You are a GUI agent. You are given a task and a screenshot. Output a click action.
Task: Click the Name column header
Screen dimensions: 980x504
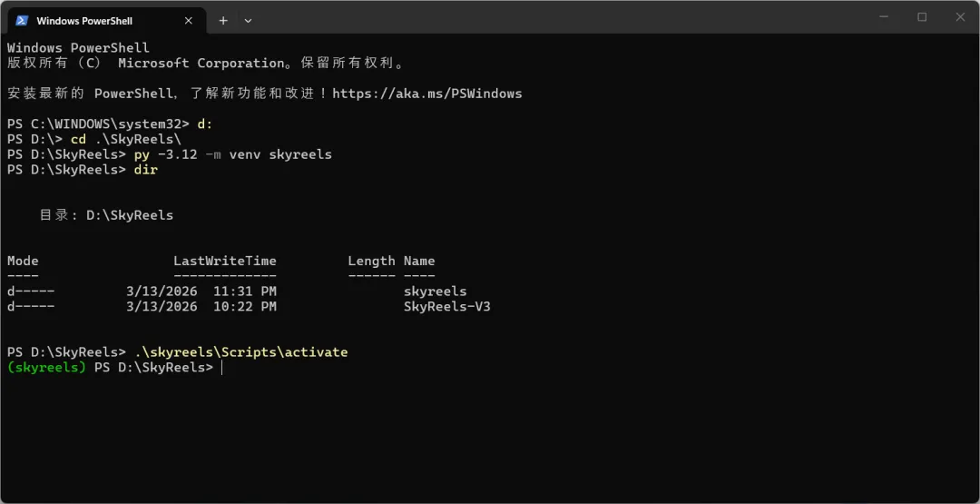(x=419, y=261)
